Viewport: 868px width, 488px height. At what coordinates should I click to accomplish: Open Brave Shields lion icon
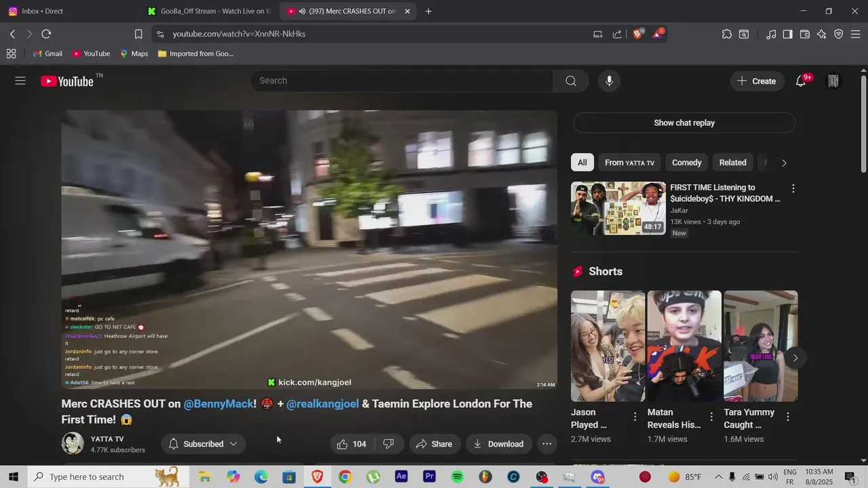[x=638, y=34]
